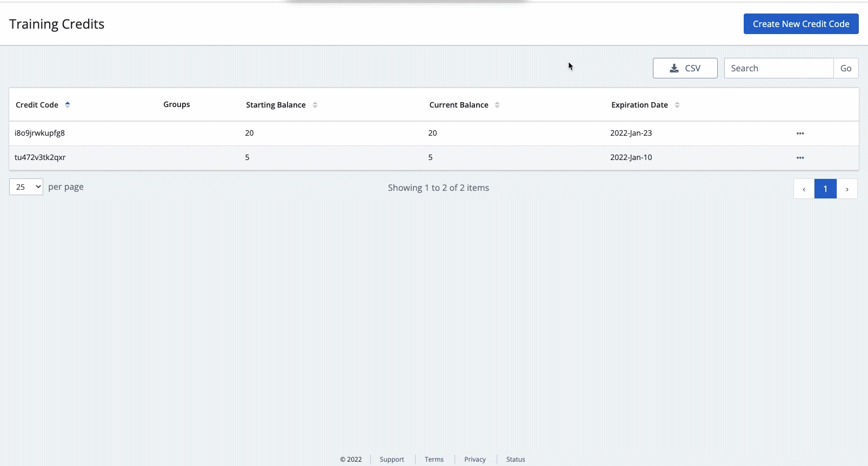868x466 pixels.
Task: Go to previous page arrow
Action: coord(804,189)
